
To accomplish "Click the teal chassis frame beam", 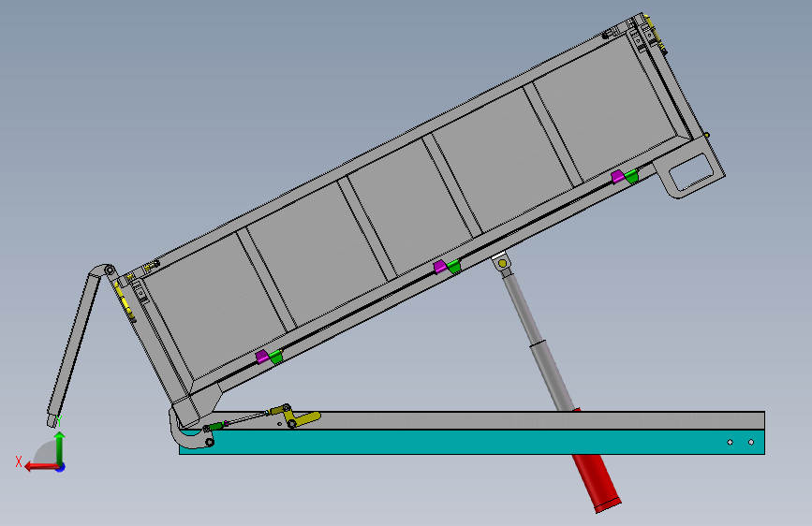I will pos(471,442).
